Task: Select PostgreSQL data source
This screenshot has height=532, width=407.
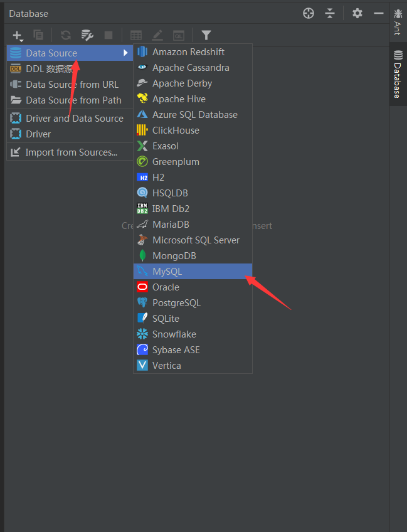Action: click(193, 302)
